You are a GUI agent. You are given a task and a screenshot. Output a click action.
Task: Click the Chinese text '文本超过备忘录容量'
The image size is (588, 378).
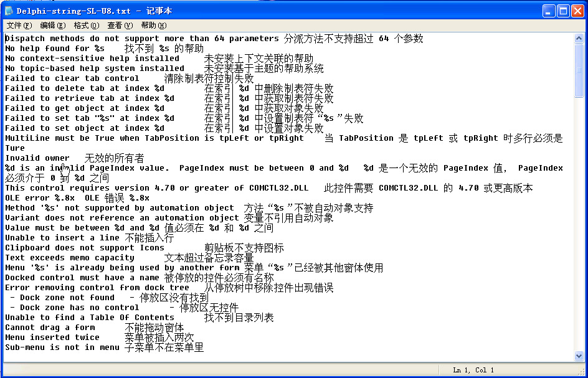point(209,258)
